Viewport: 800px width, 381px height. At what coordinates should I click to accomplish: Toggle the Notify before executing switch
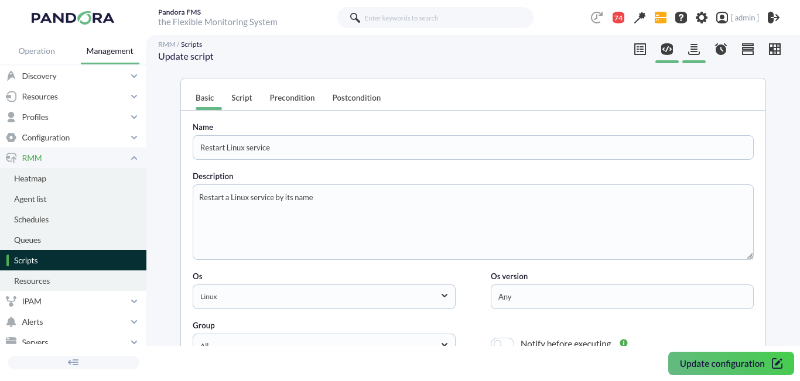pyautogui.click(x=502, y=343)
